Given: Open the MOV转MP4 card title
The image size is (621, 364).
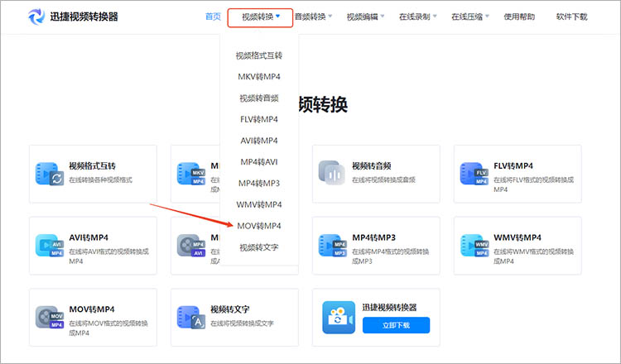Looking at the screenshot, I should click(92, 309).
